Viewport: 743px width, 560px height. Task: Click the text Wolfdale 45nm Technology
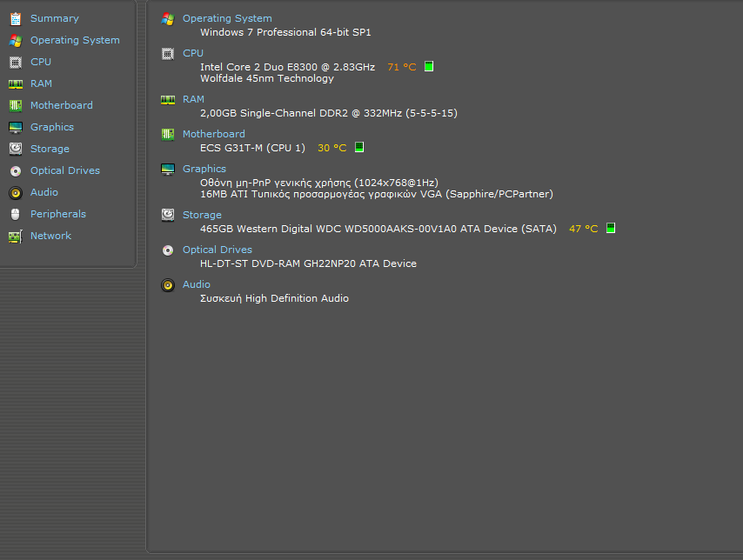click(267, 78)
